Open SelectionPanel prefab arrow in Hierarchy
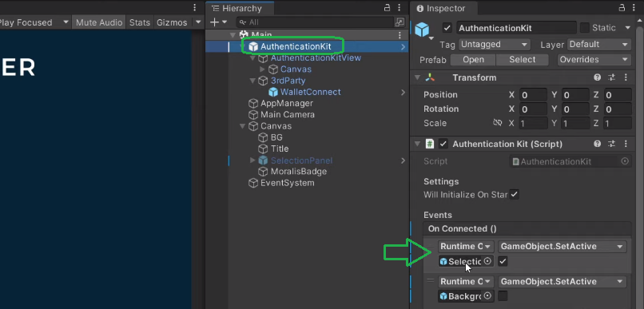The width and height of the screenshot is (644, 309). 403,160
